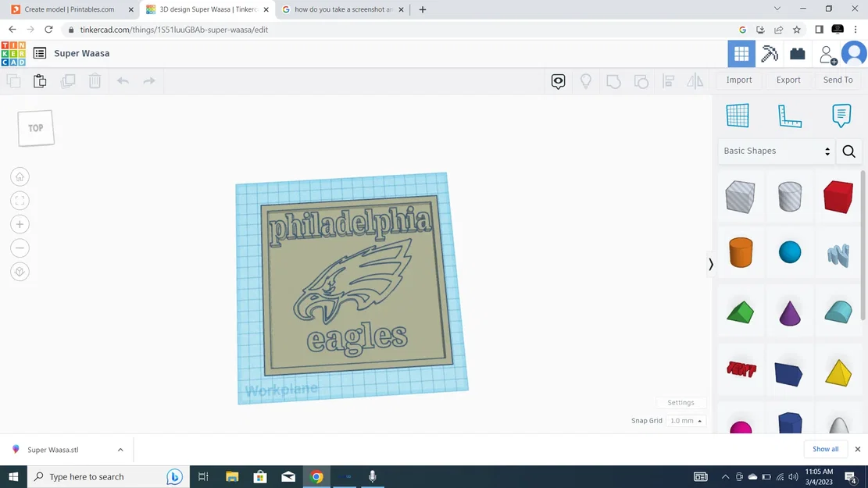Select the purple Cone shape
868x488 pixels.
(x=790, y=313)
